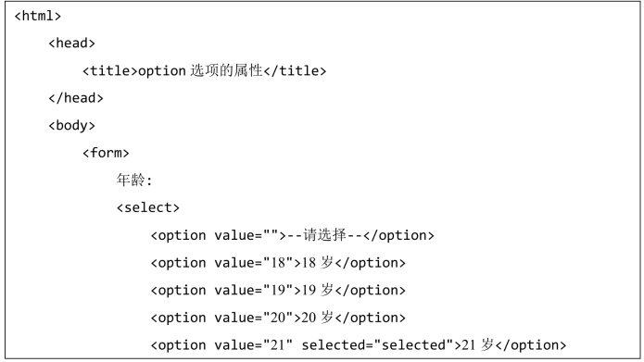
Task: Click the opening select tag
Action: (148, 207)
